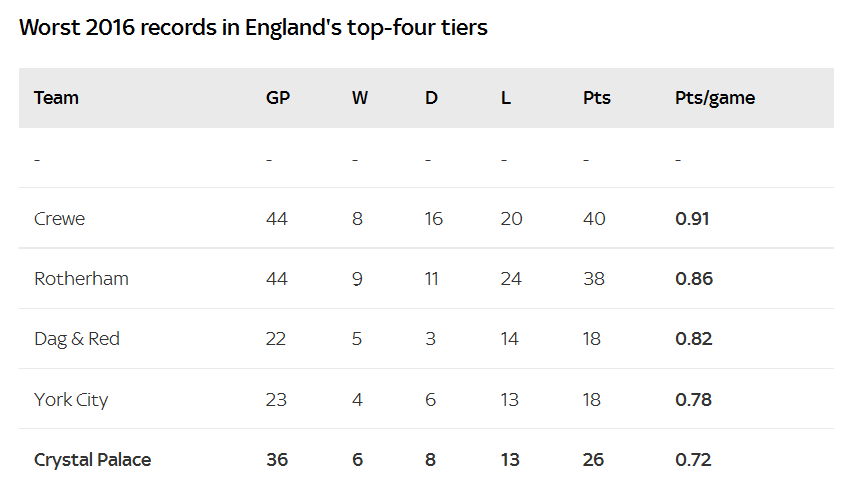Select the Crystal Palace team name

[x=93, y=460]
